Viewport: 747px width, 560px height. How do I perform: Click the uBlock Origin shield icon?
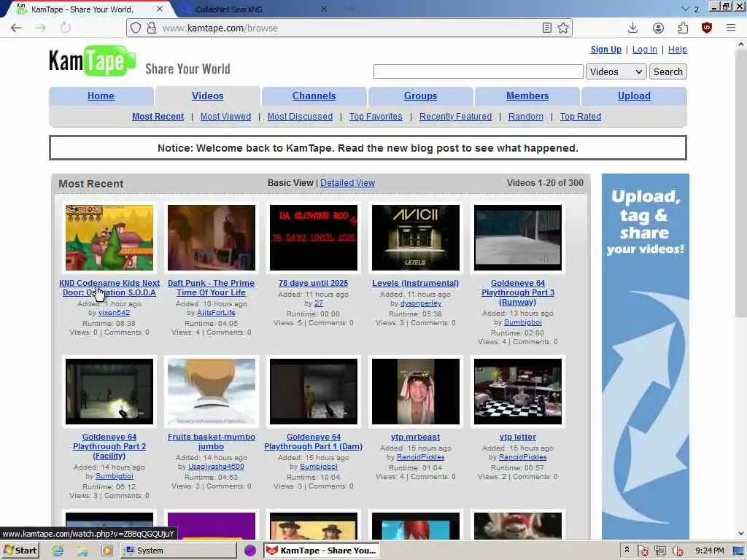(706, 28)
